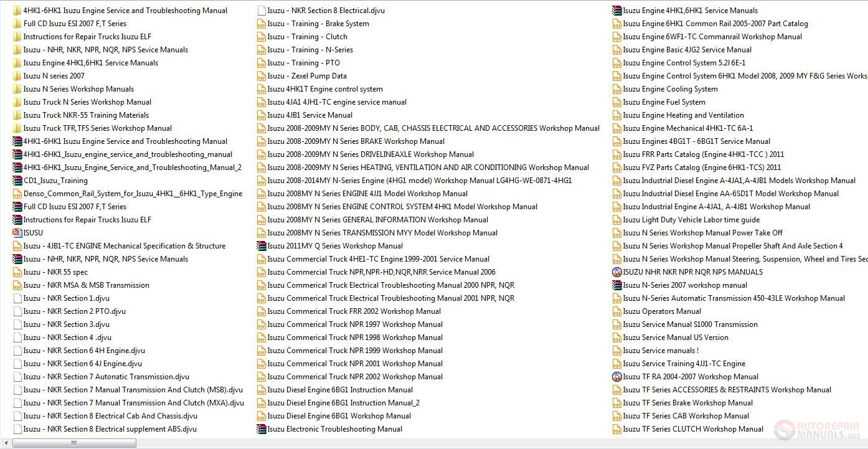
Task: Click PDF icon of Isuzu Service manuals !
Action: 617,351
